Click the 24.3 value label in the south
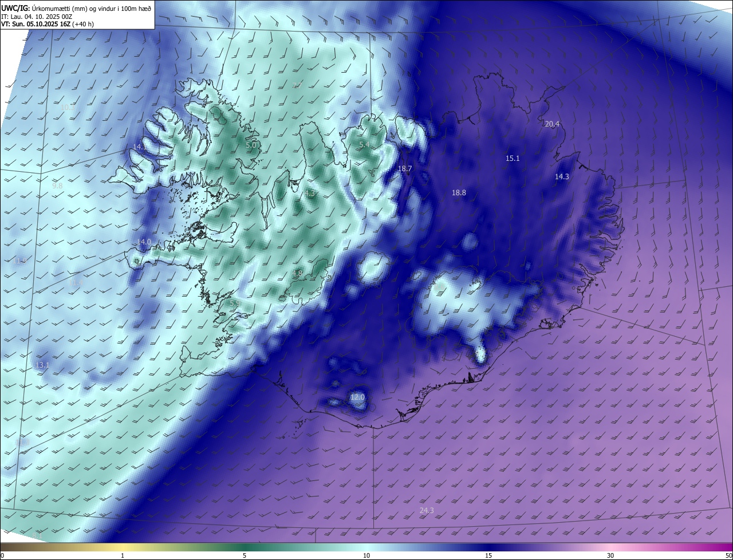This screenshot has width=733, height=560. [x=427, y=510]
